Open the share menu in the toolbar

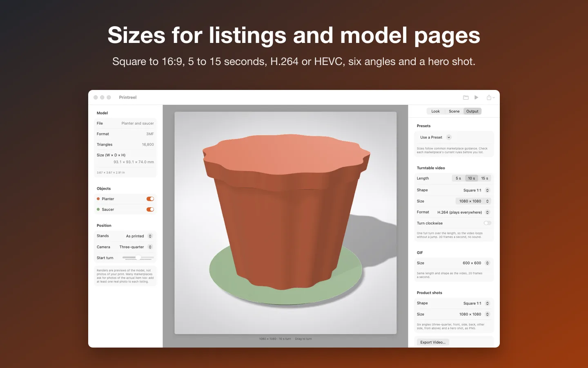(490, 97)
